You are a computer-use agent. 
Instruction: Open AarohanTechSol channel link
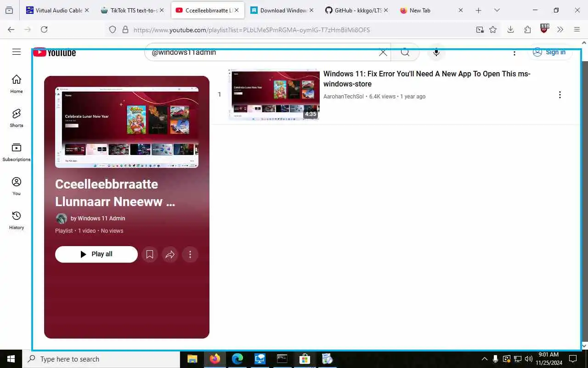click(343, 97)
